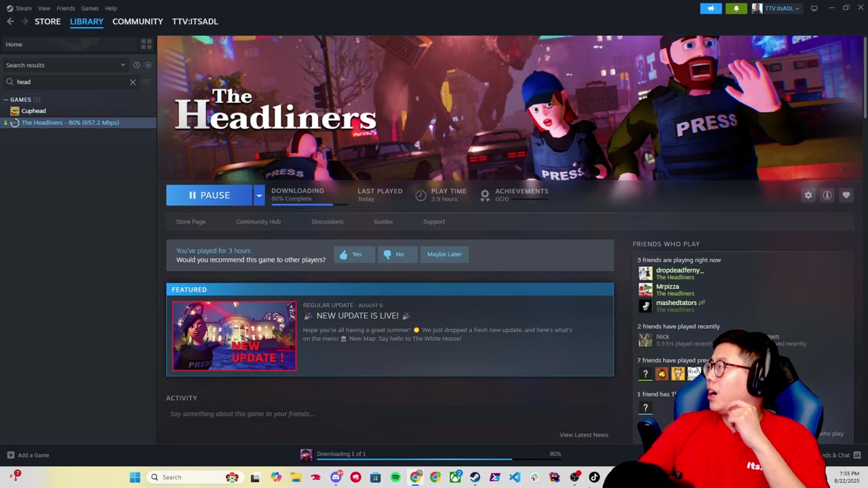The height and width of the screenshot is (488, 868).
Task: Open the Games menu
Action: (x=90, y=8)
